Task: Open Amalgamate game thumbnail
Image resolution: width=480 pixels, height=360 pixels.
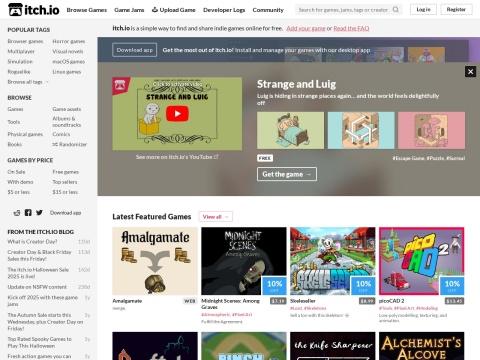Action: tap(155, 261)
